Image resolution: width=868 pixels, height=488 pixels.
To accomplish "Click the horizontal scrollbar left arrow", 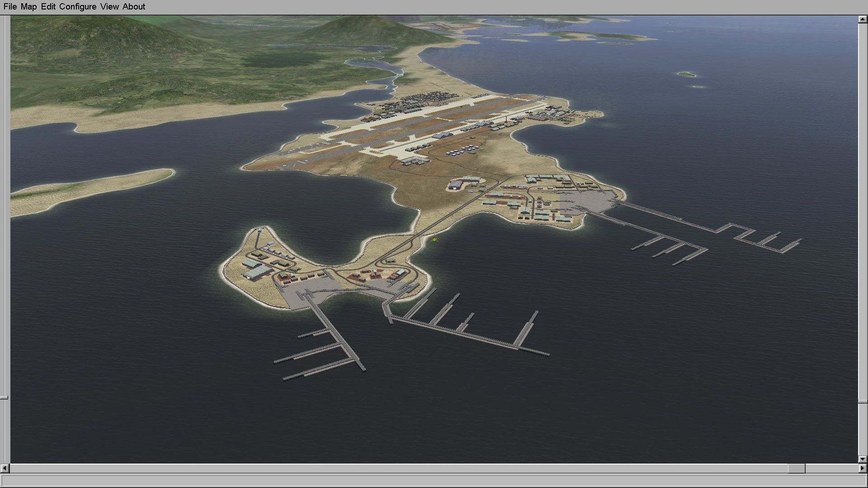I will 5,469.
